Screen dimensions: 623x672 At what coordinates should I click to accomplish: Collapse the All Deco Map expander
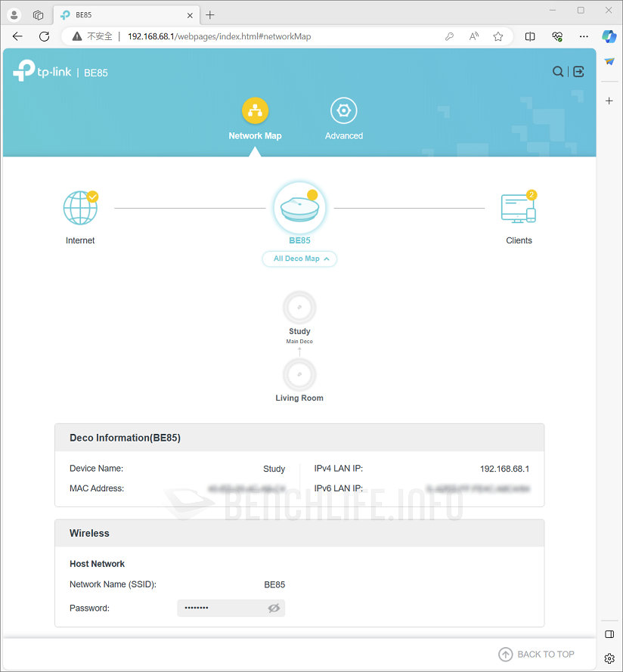(x=299, y=258)
